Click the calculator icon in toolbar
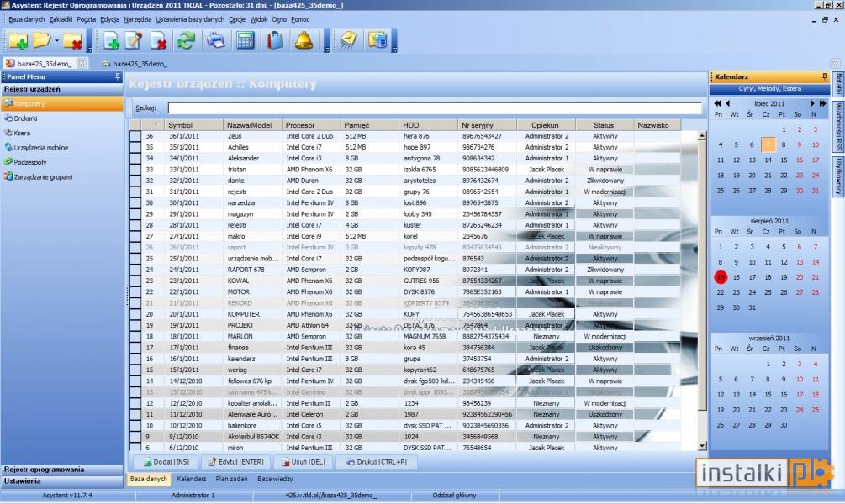The image size is (845, 504). pos(246,41)
